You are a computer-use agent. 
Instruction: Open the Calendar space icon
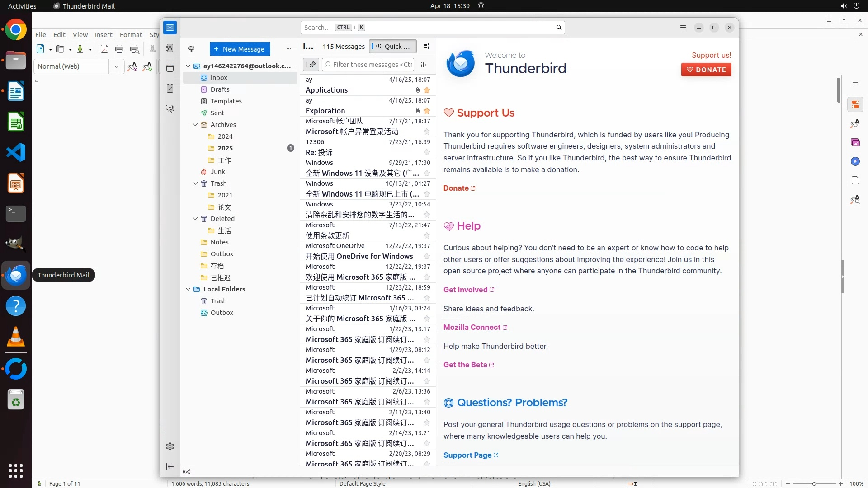170,68
